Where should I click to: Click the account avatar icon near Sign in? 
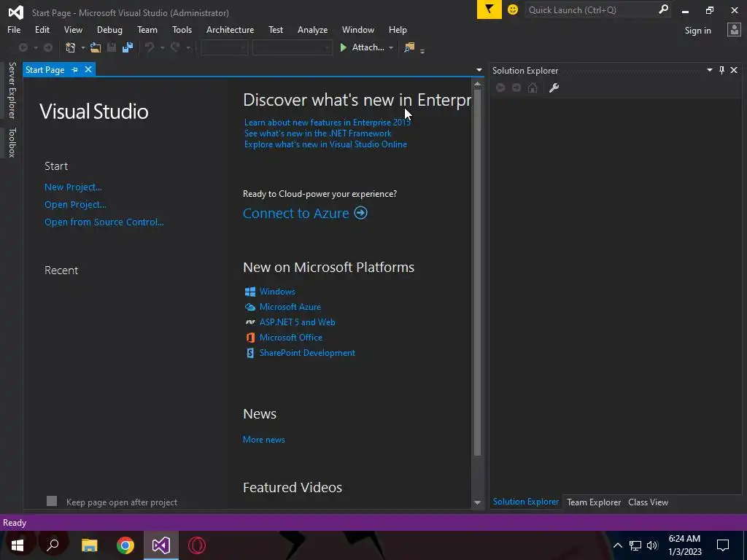pyautogui.click(x=734, y=30)
